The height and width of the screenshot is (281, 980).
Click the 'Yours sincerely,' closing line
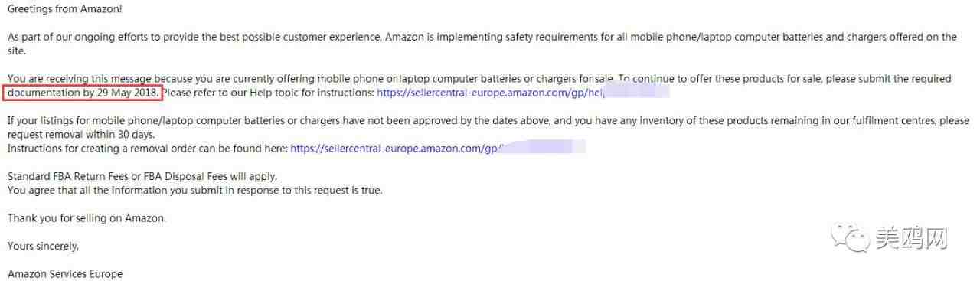43,246
